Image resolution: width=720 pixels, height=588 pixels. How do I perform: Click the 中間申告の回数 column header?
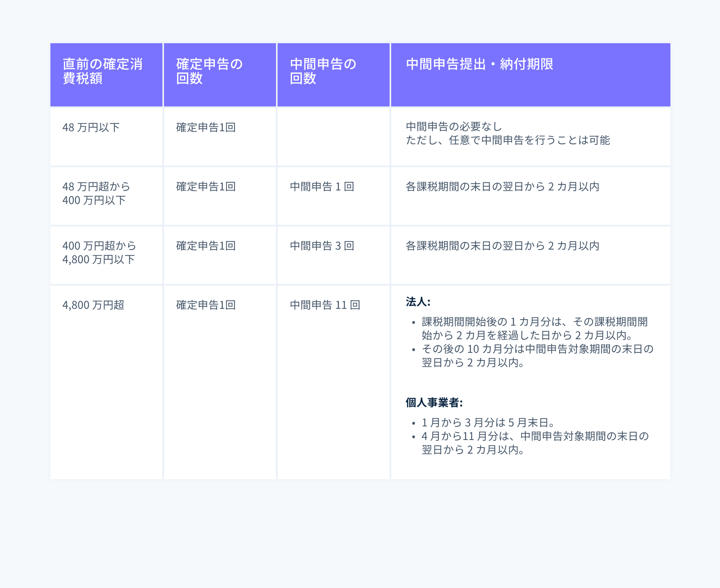(323, 71)
